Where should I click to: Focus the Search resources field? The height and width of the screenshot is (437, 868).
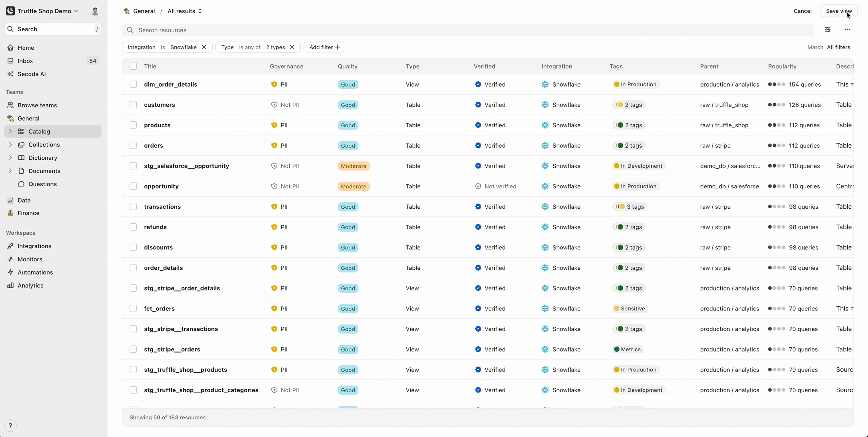(x=467, y=30)
